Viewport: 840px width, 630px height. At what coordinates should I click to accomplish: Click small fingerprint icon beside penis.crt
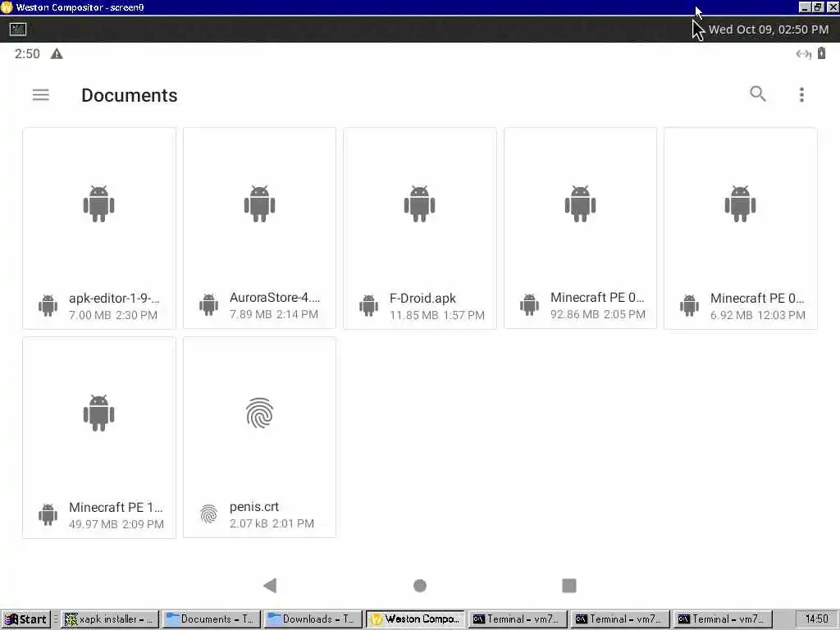[x=208, y=514]
